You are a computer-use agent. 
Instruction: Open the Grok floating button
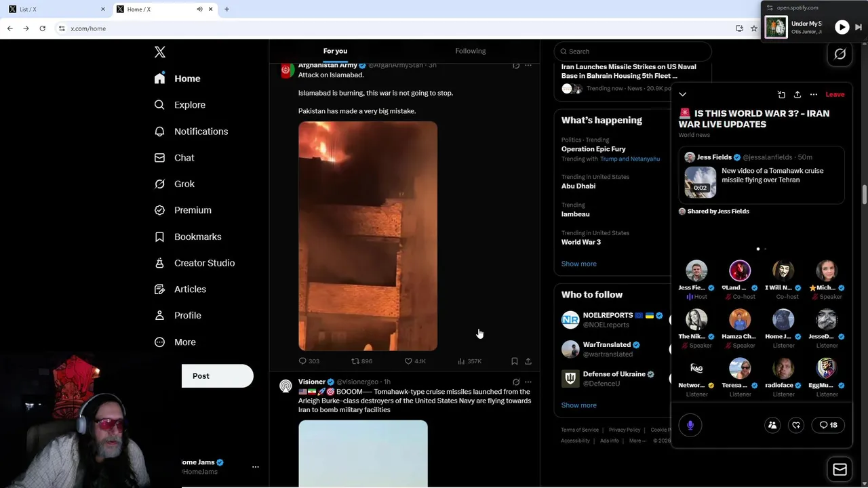[x=840, y=54]
